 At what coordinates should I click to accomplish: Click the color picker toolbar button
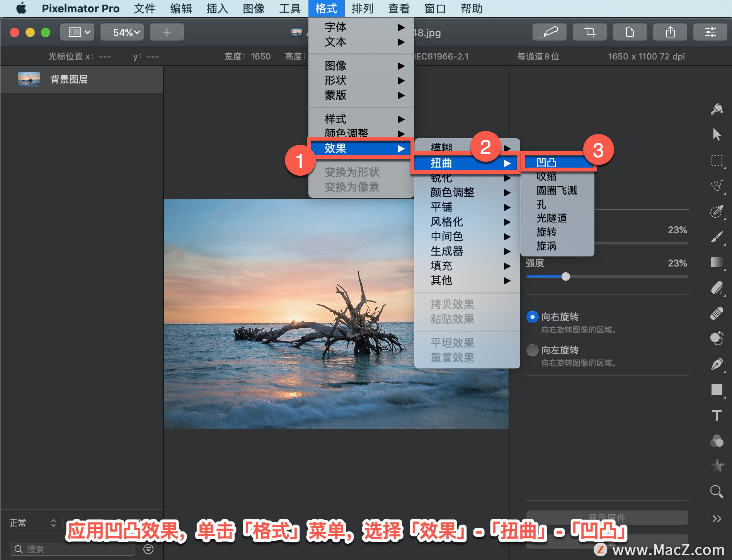click(550, 32)
